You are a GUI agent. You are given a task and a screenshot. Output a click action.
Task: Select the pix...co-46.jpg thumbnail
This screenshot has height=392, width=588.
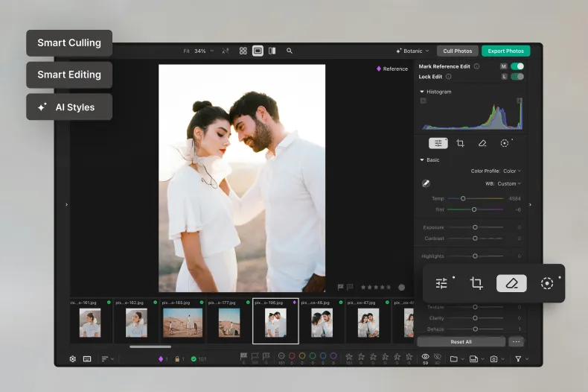coord(322,321)
